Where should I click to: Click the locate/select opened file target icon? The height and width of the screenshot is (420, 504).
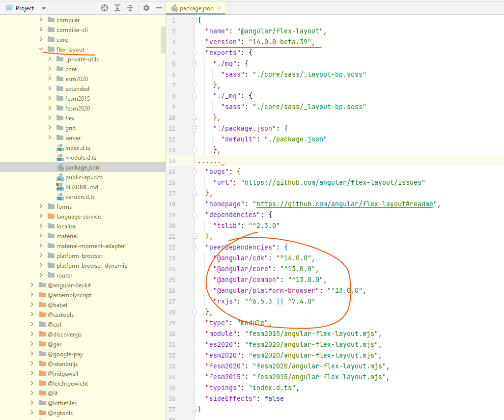[x=105, y=8]
